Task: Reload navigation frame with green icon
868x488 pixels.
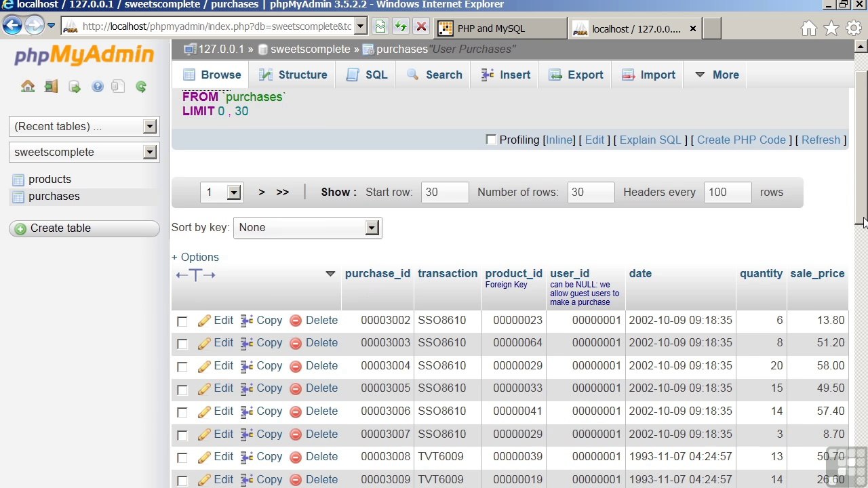Action: coord(141,86)
